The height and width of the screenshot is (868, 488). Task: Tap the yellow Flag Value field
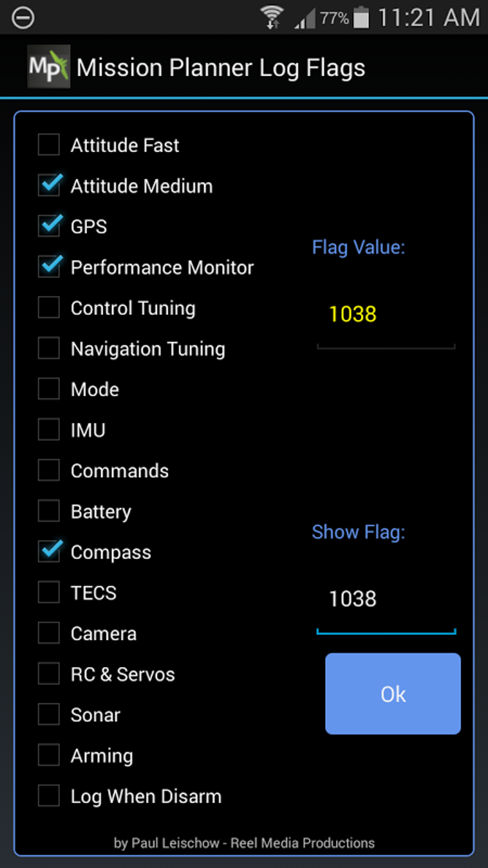tap(386, 315)
